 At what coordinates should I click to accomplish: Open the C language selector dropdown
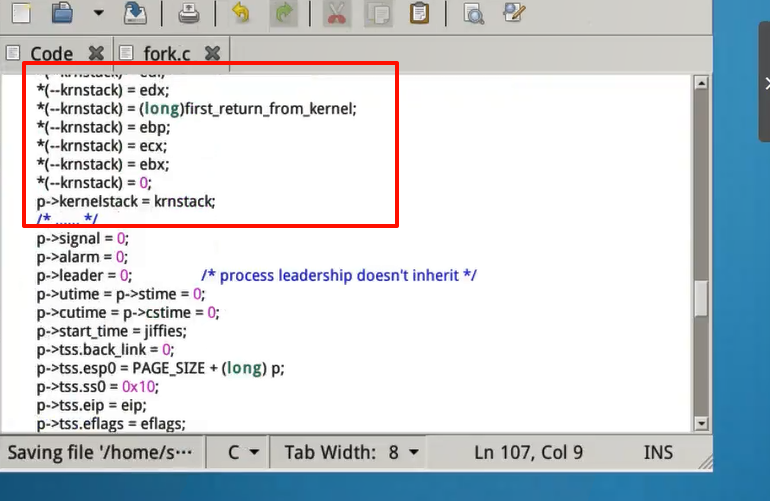243,452
